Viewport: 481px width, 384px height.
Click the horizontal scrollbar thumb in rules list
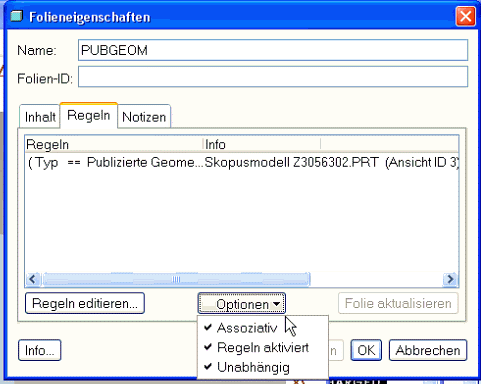176,279
